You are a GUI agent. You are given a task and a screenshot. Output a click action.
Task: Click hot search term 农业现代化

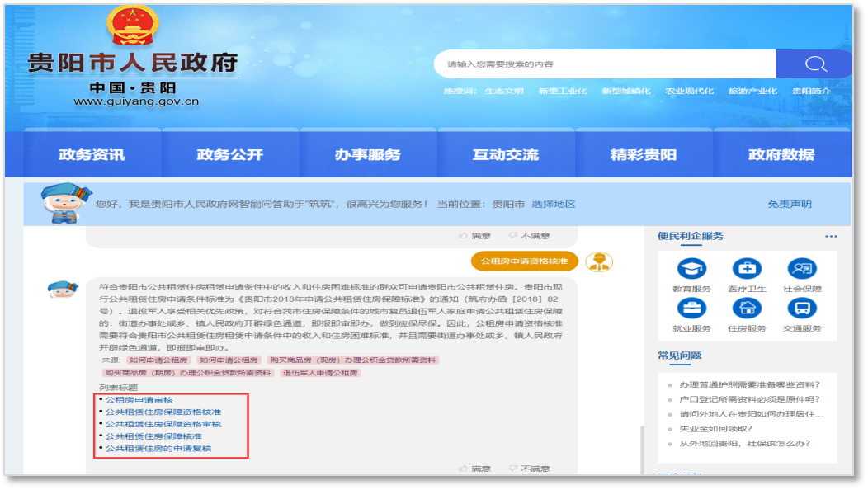[689, 91]
